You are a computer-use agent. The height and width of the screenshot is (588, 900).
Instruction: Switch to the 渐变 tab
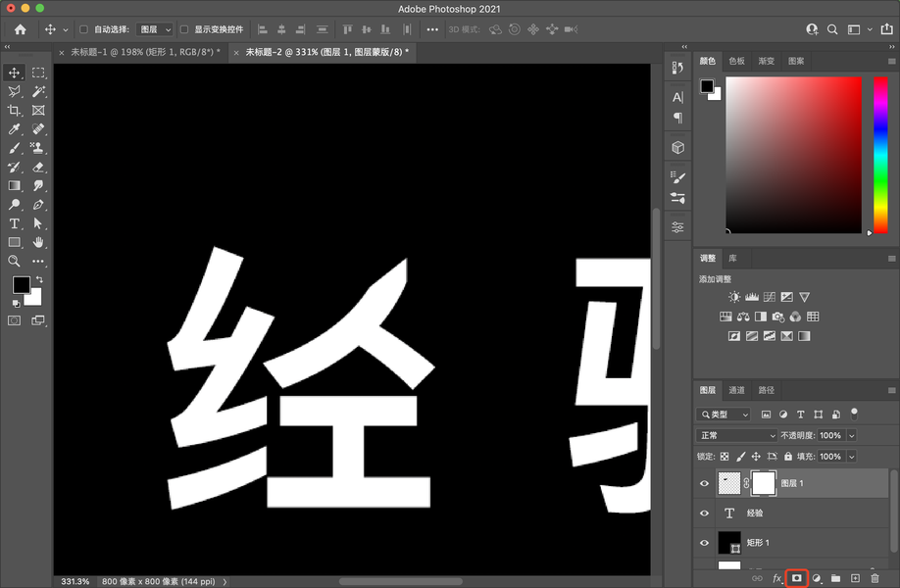click(767, 62)
